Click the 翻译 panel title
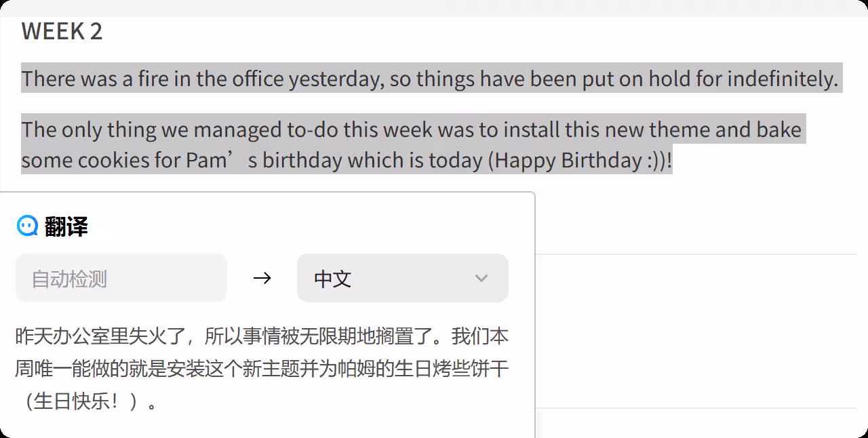Image resolution: width=868 pixels, height=438 pixels. [x=66, y=226]
